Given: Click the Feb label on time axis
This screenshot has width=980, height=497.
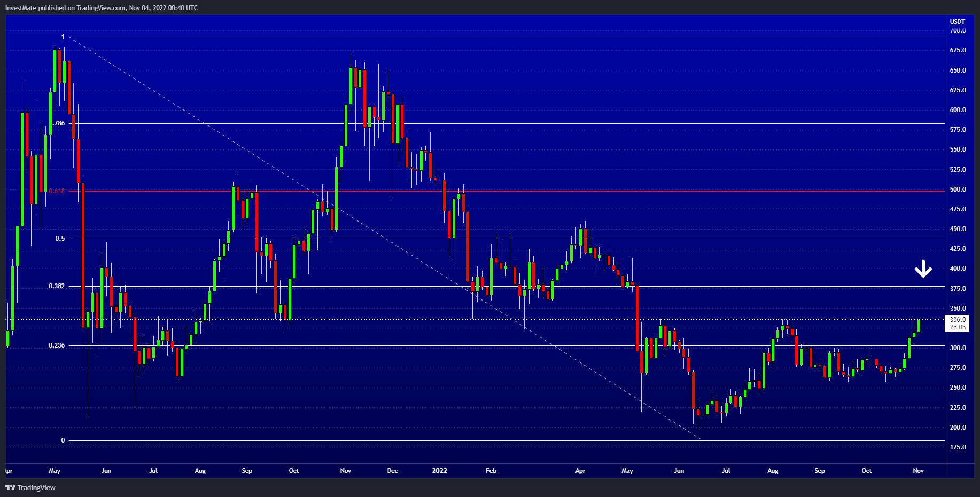Looking at the screenshot, I should 491,471.
